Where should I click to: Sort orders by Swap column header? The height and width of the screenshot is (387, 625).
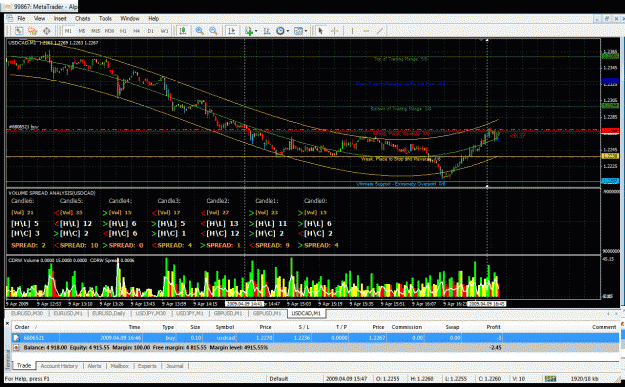452,327
